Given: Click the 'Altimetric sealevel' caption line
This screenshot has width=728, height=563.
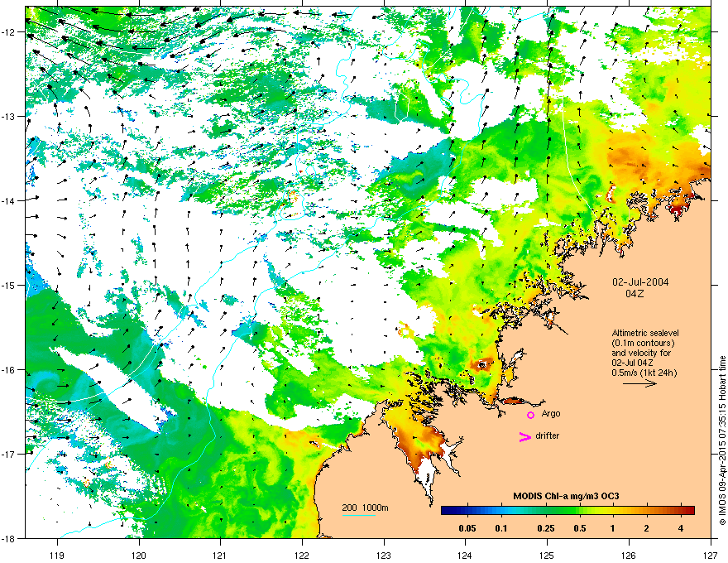Looking at the screenshot, I should (645, 333).
